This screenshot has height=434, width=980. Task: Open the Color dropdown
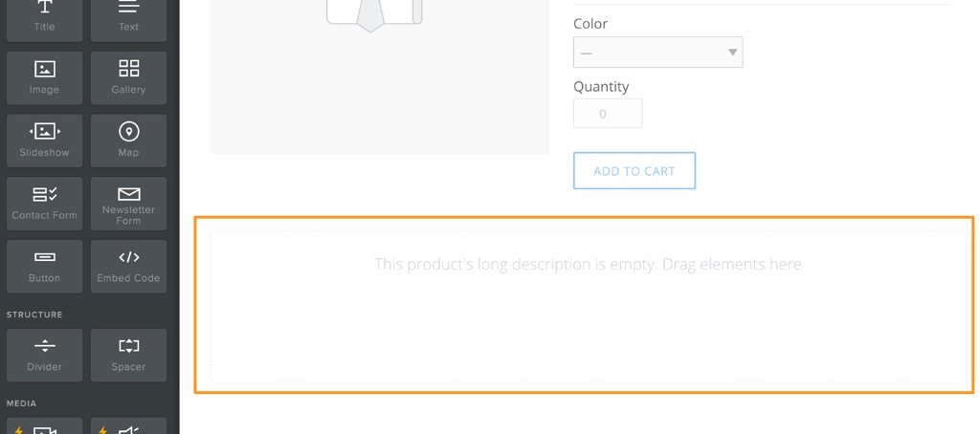pyautogui.click(x=657, y=52)
